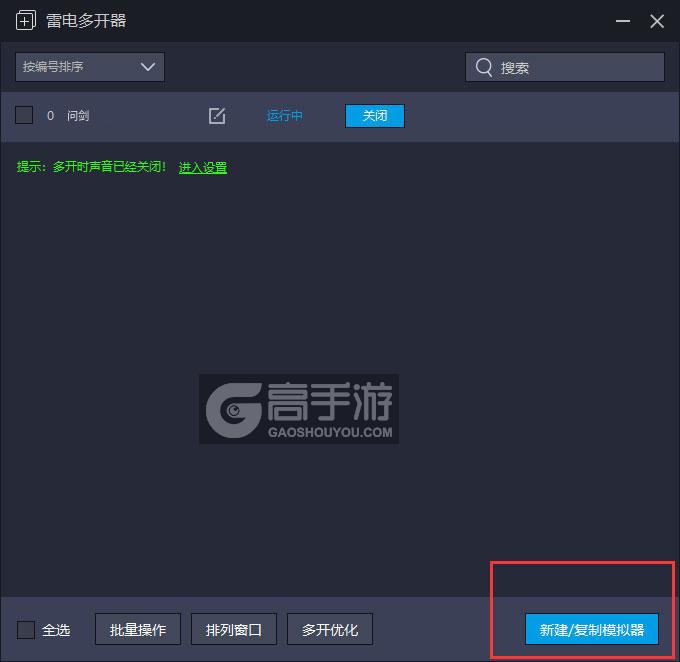The width and height of the screenshot is (680, 662).
Task: Toggle the 全选 select-all checkbox
Action: click(26, 629)
